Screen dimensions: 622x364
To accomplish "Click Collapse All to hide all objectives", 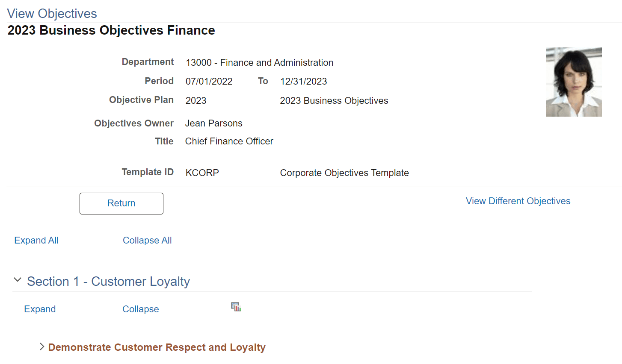I will click(x=147, y=240).
